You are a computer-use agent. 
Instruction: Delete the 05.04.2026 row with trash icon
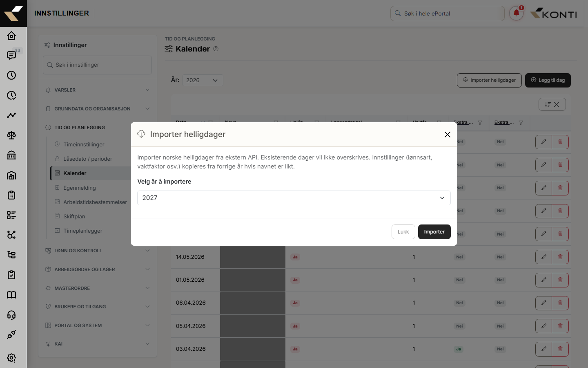[560, 326]
